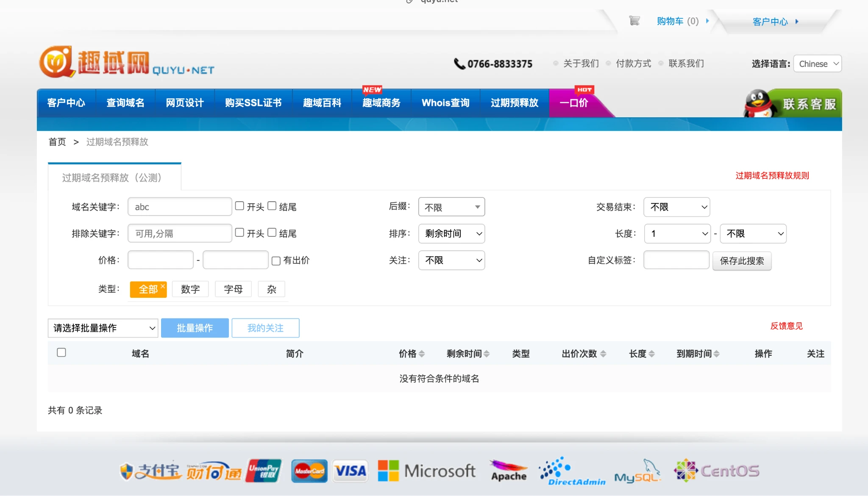Sort by bid count column arrows
This screenshot has height=496, width=868.
point(603,354)
